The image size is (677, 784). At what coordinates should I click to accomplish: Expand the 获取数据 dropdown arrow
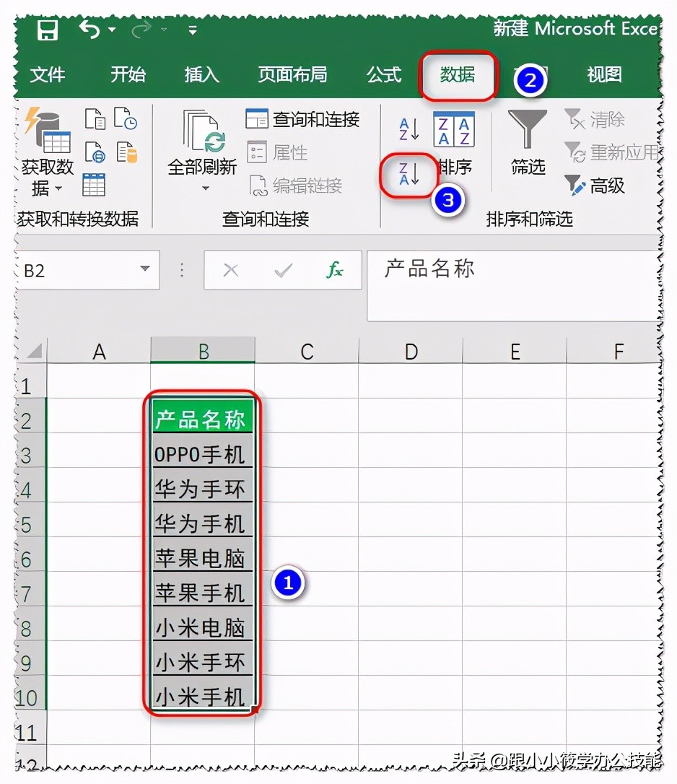click(x=58, y=188)
